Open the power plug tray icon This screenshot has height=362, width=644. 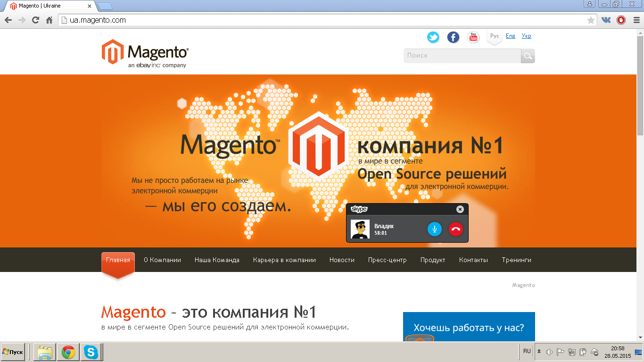click(x=583, y=352)
